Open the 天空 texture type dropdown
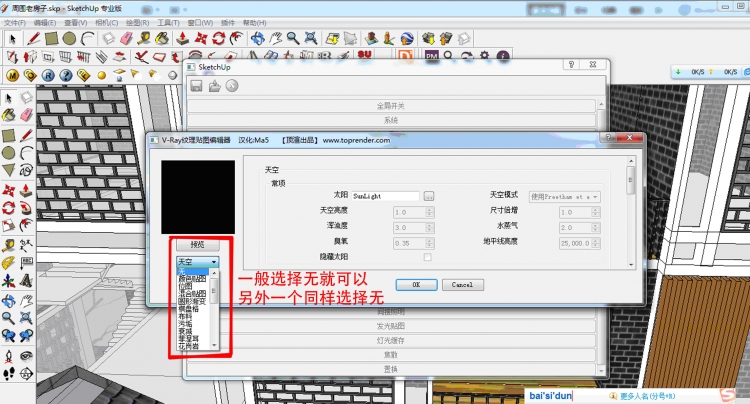The image size is (750, 404). coord(198,262)
